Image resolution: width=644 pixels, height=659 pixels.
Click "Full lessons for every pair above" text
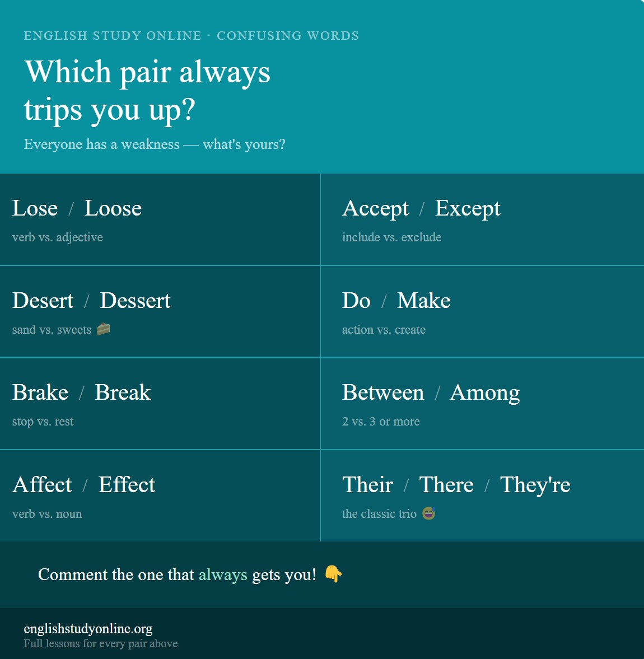pyautogui.click(x=101, y=643)
